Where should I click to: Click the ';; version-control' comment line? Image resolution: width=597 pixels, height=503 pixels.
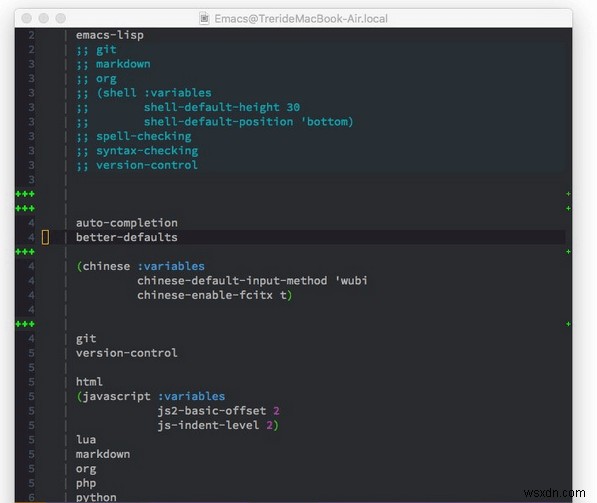[x=137, y=165]
